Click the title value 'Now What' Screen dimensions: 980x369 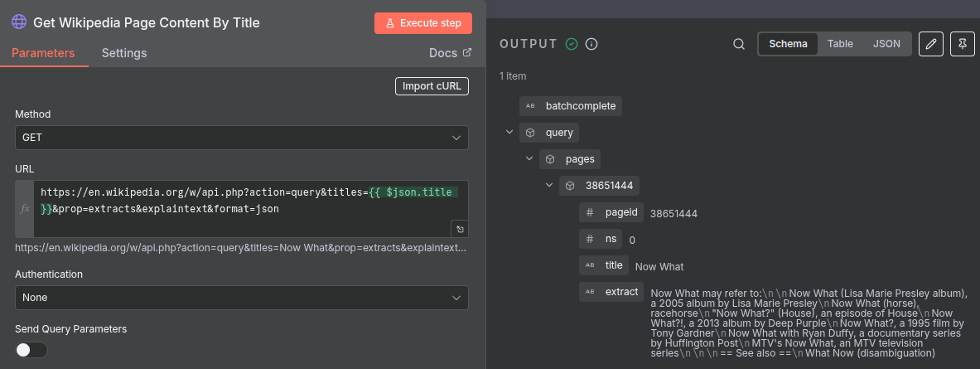659,266
